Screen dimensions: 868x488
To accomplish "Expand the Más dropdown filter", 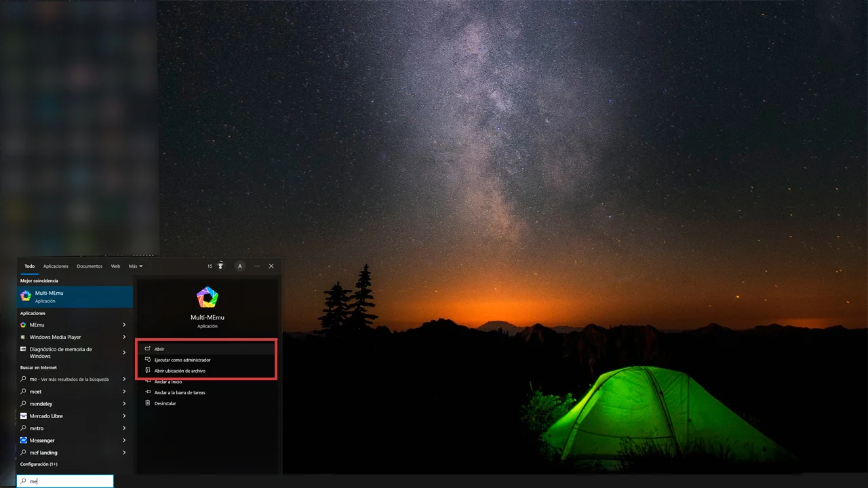I will click(136, 266).
